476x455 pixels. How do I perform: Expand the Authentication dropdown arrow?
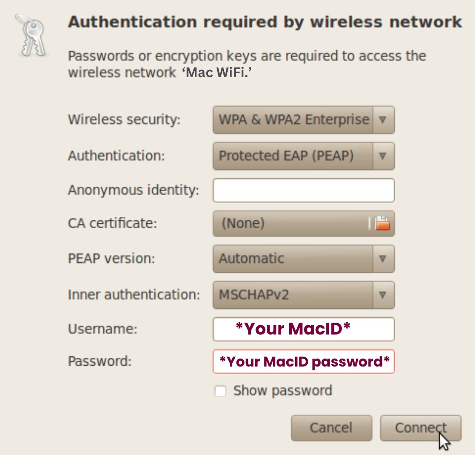click(383, 156)
